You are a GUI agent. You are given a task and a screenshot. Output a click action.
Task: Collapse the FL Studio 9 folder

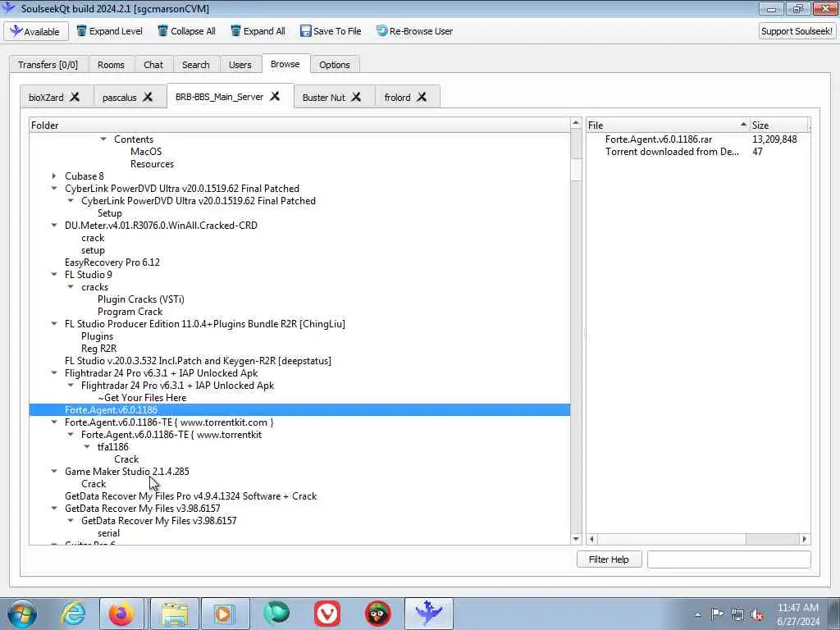(x=53, y=275)
